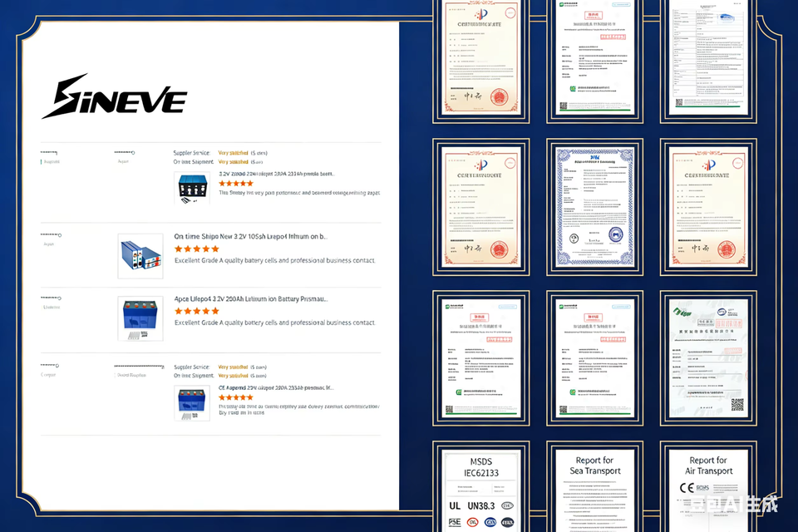Select review text under the Apce Lifepo4 stars
The image size is (798, 532).
[x=275, y=323]
